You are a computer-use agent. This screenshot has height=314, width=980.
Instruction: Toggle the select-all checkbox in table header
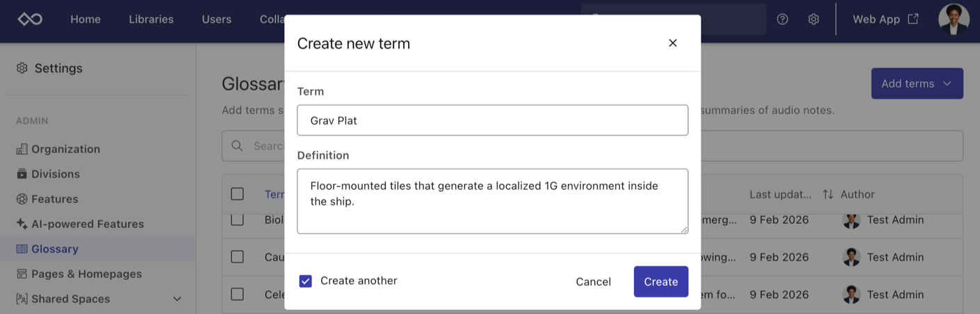click(x=237, y=194)
